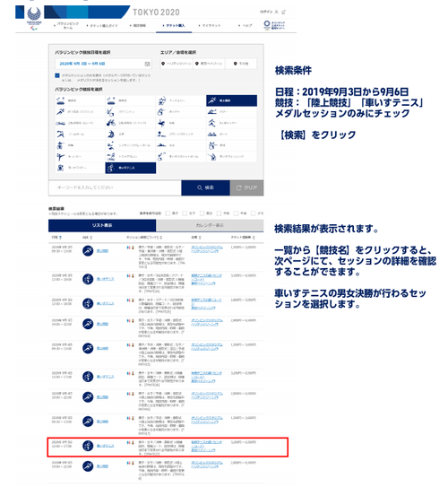Deselect the highlighted Wheelchair tennis tile
The image size is (448, 487).
coord(130,168)
